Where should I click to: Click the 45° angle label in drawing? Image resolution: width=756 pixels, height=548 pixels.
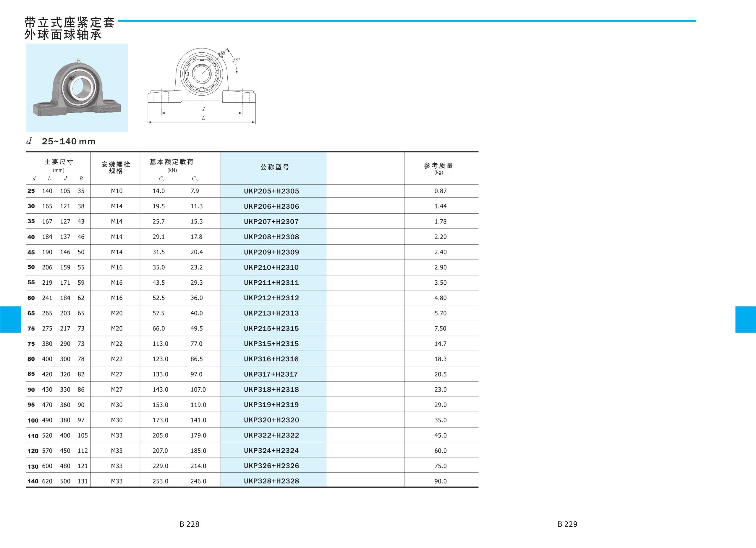pos(236,60)
